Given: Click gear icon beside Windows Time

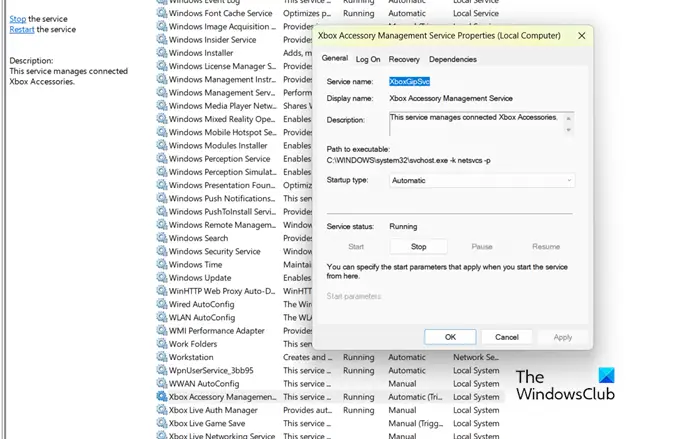Looking at the screenshot, I should [x=161, y=264].
